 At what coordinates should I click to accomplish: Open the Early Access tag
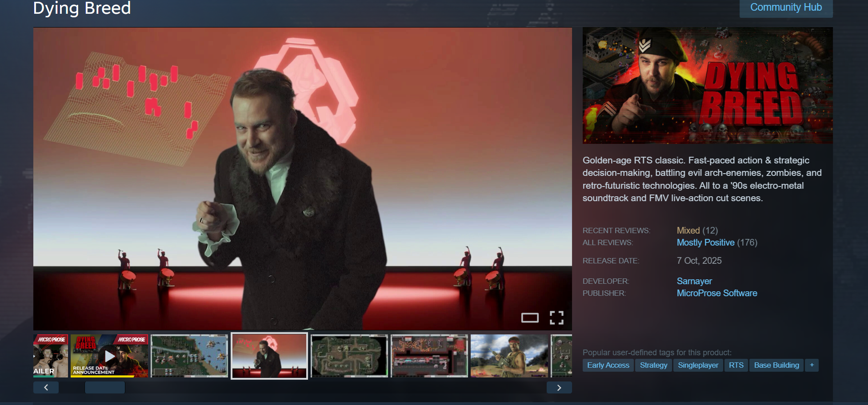coord(608,365)
